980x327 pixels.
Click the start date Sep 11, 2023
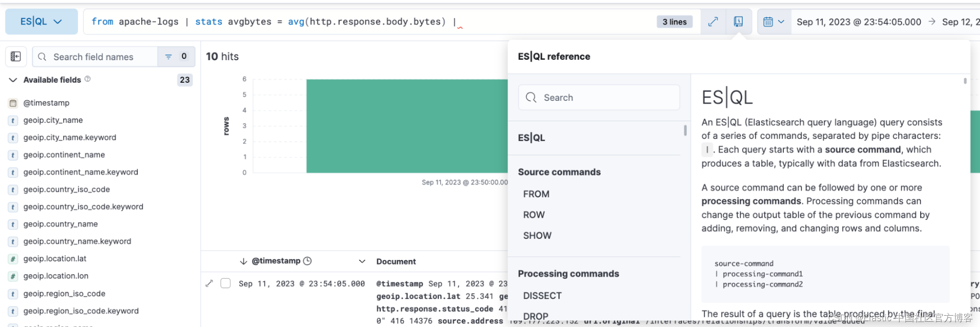coord(858,22)
